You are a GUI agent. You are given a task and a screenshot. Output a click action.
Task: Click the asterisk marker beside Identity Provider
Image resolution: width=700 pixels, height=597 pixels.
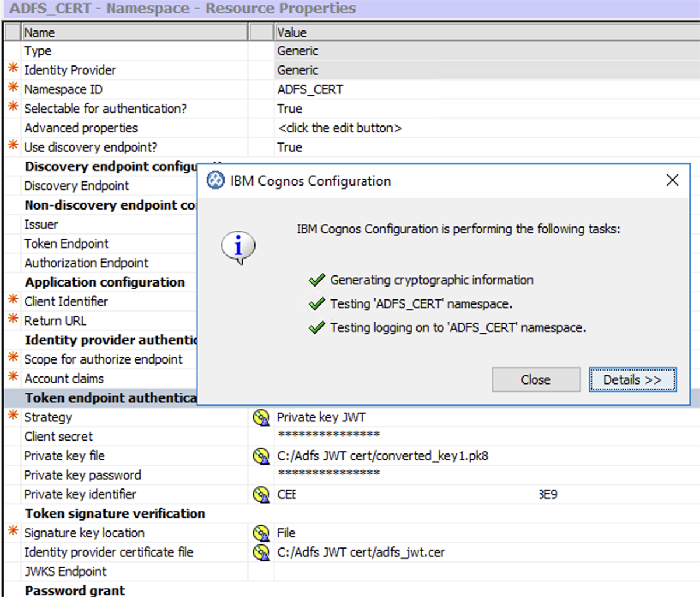pyautogui.click(x=13, y=69)
